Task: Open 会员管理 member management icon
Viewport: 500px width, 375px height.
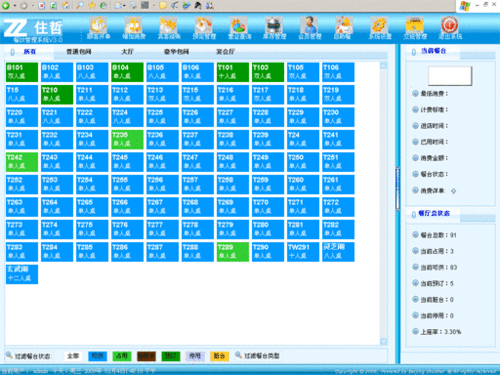Action: pyautogui.click(x=309, y=28)
